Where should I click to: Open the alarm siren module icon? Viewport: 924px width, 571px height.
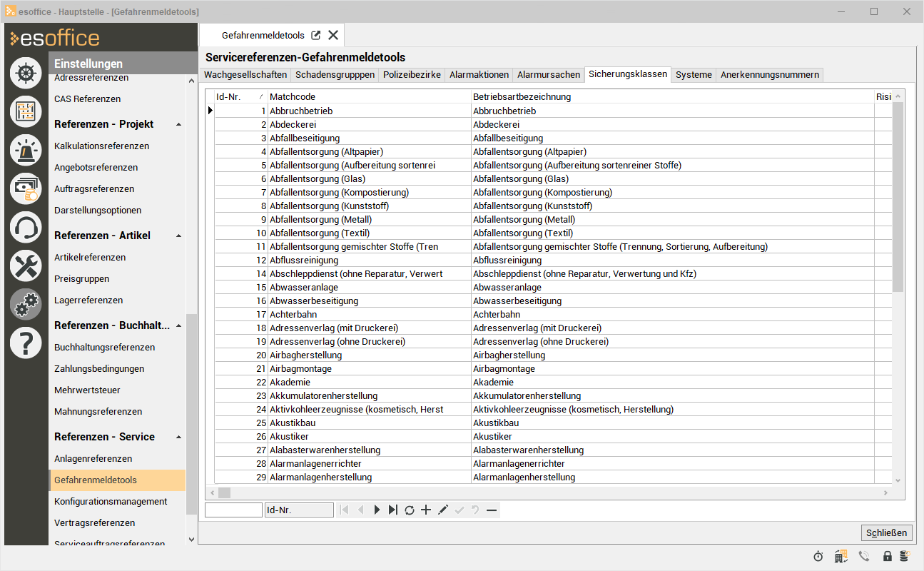(26, 150)
